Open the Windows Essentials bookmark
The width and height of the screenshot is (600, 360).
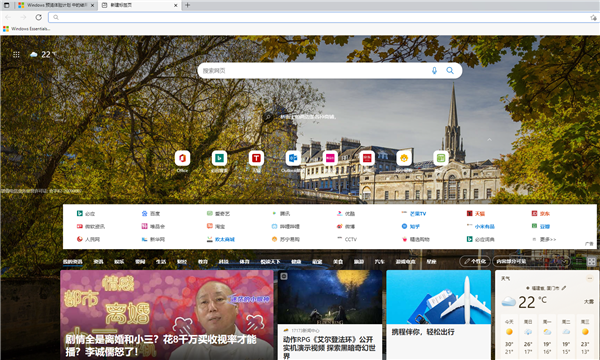click(x=26, y=29)
